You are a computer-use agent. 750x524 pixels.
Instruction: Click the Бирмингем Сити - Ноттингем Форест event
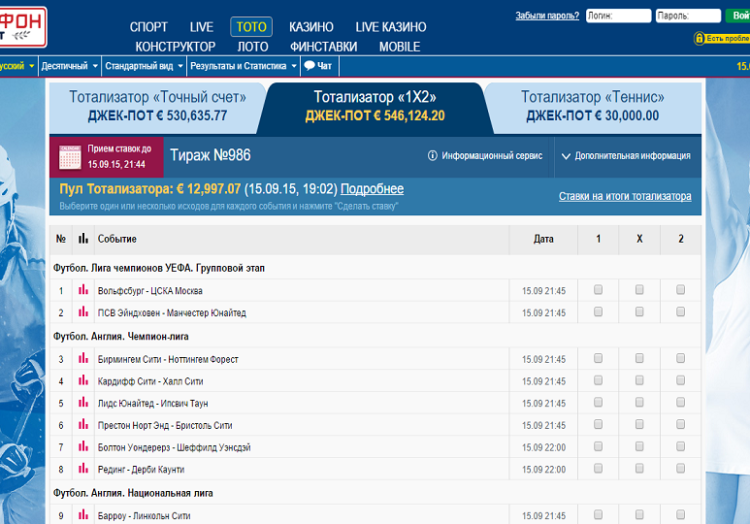[168, 359]
